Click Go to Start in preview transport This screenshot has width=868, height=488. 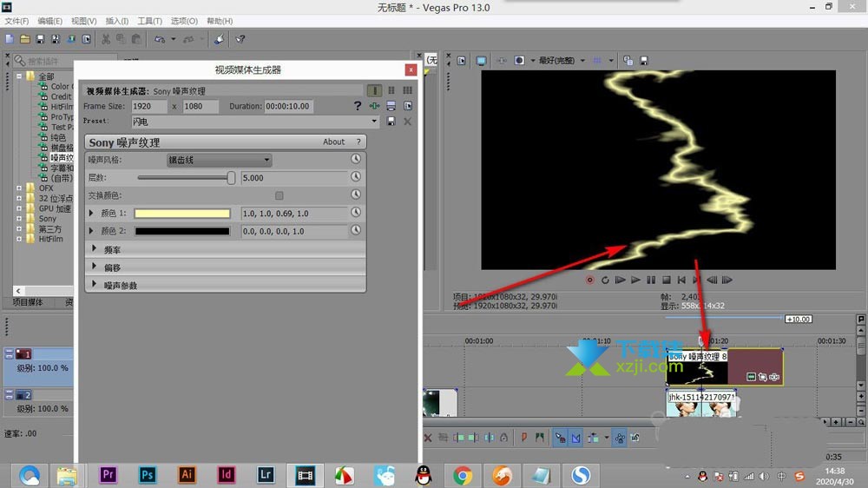(681, 280)
